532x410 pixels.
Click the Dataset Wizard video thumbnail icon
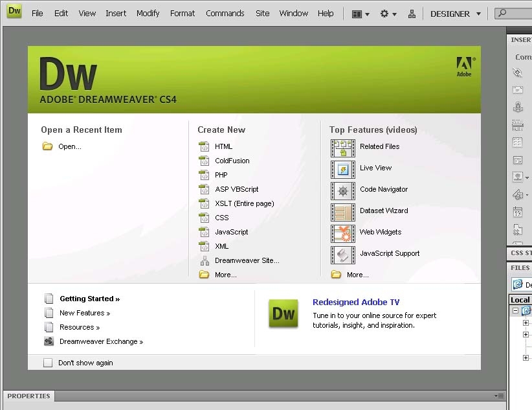pyautogui.click(x=342, y=212)
